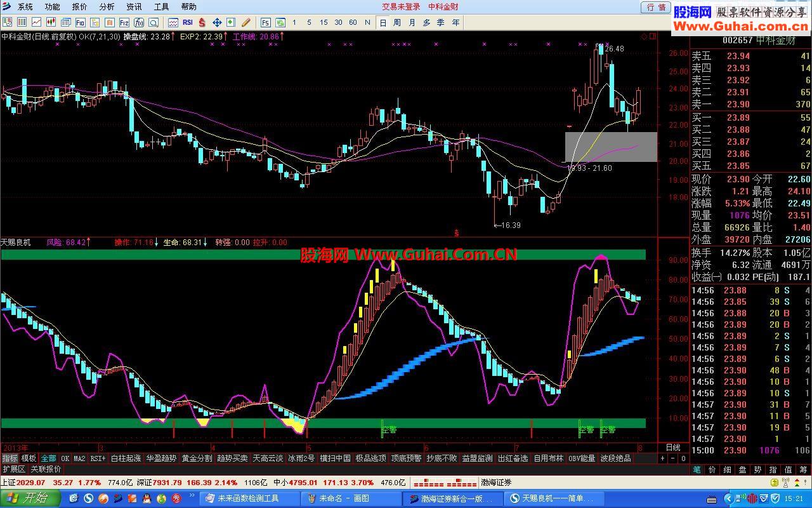The image size is (812, 508).
Task: Switch to the intraday line chart icon
Action: click(x=37, y=22)
